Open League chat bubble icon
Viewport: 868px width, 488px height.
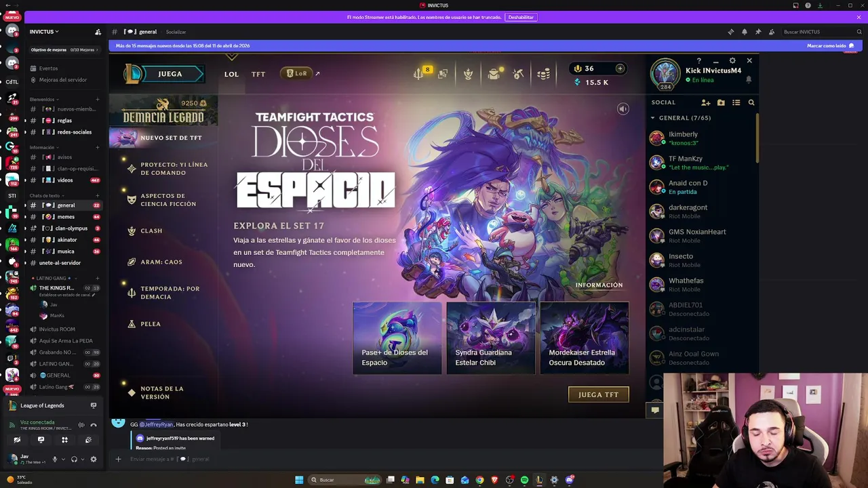654,410
